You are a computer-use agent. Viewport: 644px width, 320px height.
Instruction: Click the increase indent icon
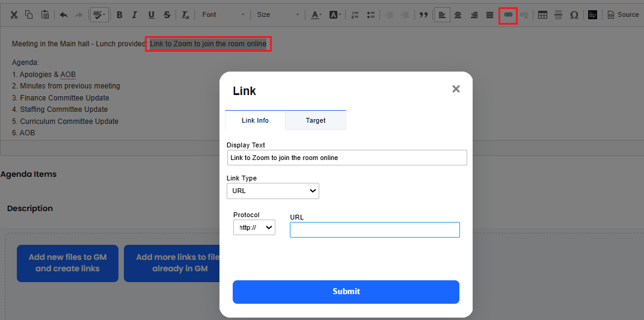(x=405, y=15)
